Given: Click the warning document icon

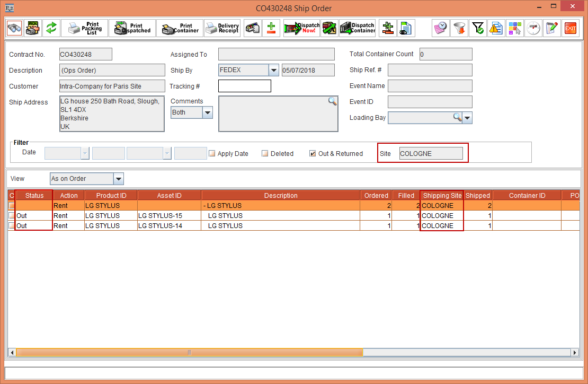Looking at the screenshot, I should click(496, 28).
